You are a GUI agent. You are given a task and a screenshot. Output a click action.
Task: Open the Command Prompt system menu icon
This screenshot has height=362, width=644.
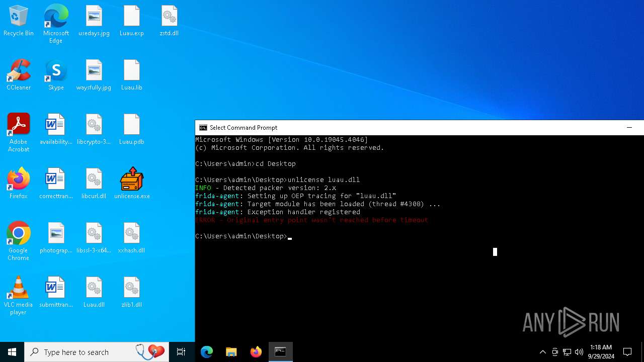(x=203, y=128)
